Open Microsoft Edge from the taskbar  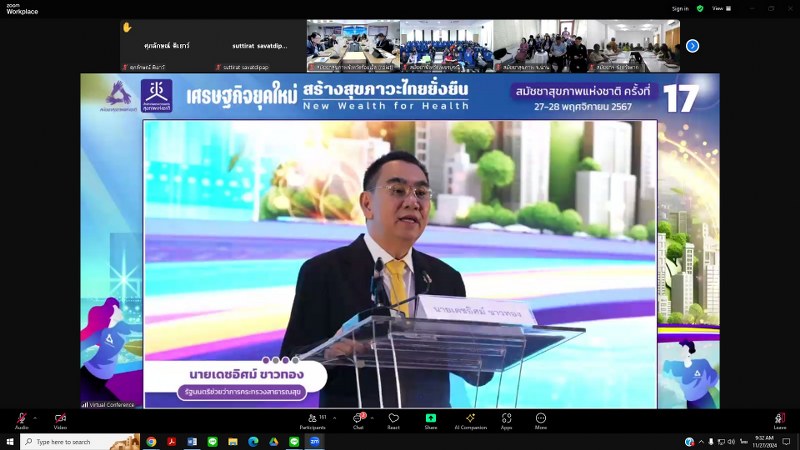click(253, 442)
